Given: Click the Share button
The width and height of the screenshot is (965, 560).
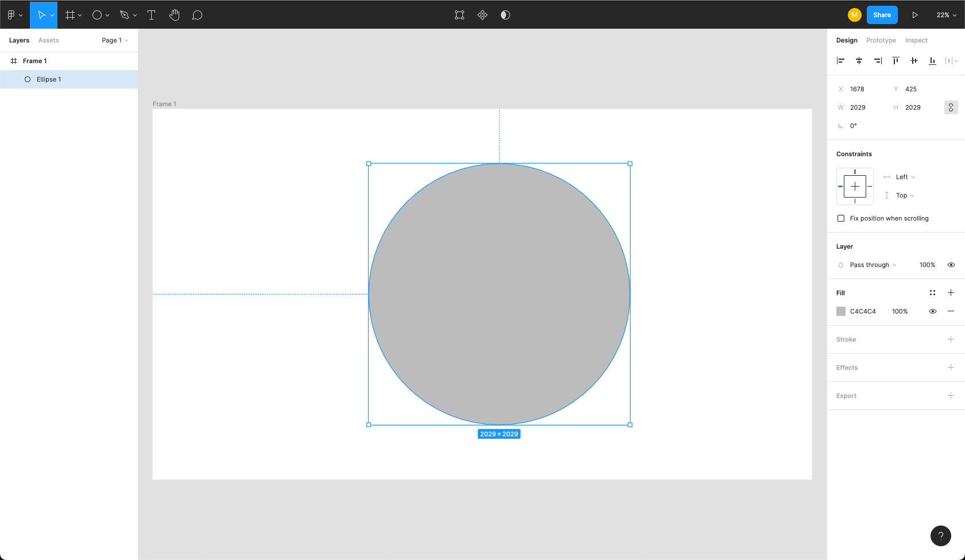Looking at the screenshot, I should [x=882, y=15].
